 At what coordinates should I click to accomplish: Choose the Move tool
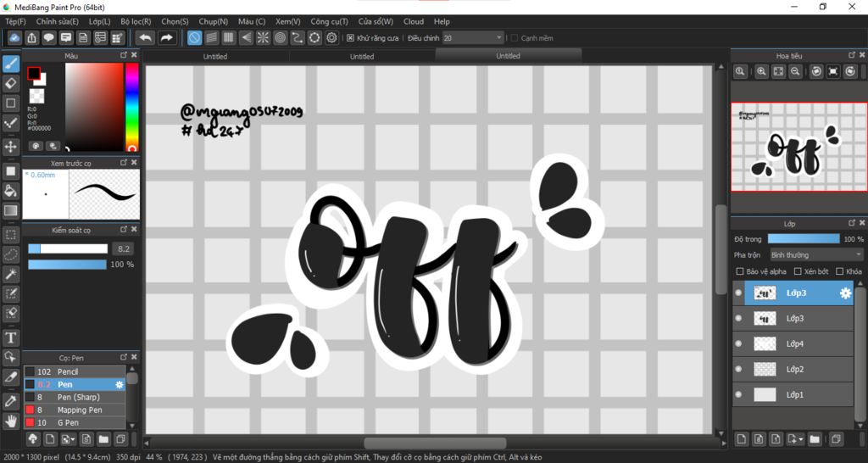pyautogui.click(x=10, y=147)
